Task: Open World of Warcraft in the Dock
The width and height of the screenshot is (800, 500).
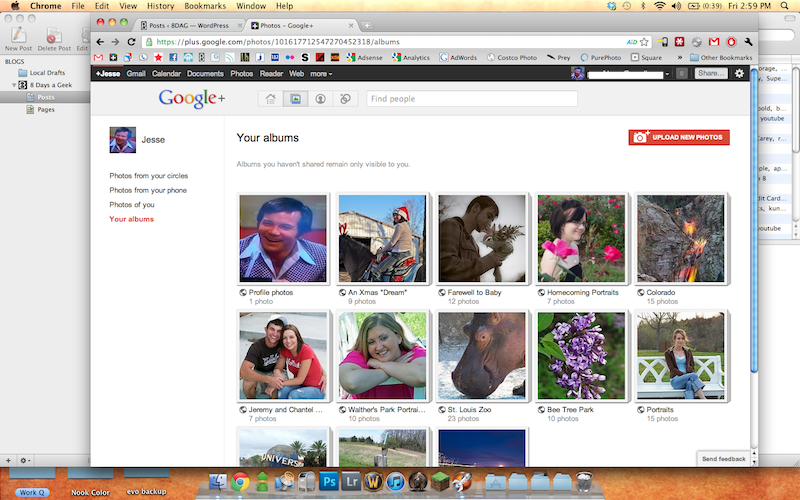Action: (373, 481)
